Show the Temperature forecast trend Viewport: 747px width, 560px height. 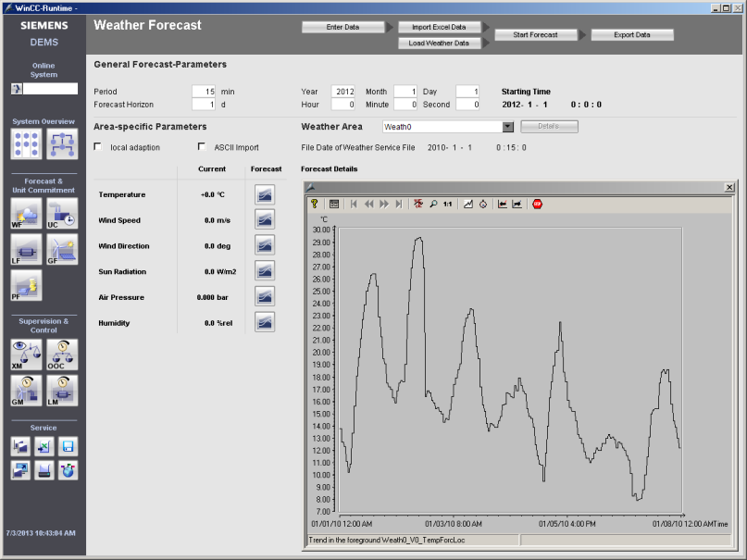[265, 194]
